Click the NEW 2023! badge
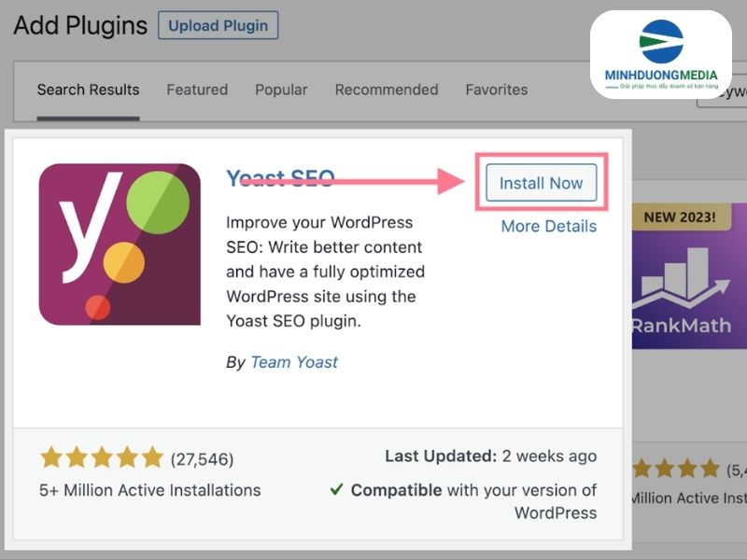Screen dimensions: 747x560 680,217
